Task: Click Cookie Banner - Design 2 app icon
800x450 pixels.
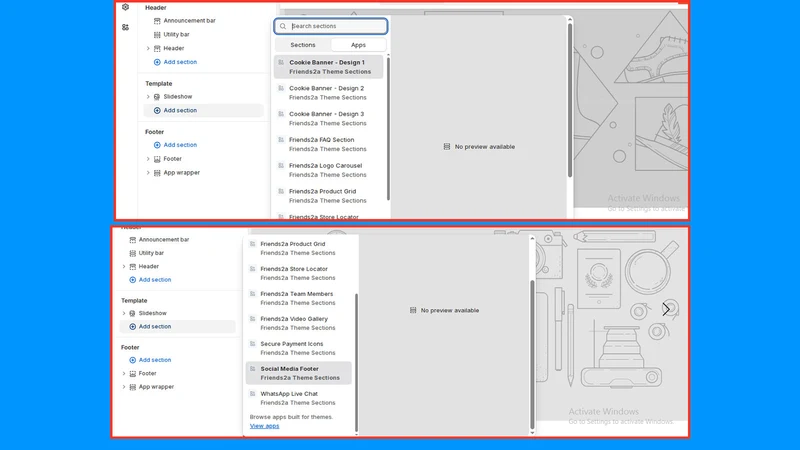Action: point(281,88)
